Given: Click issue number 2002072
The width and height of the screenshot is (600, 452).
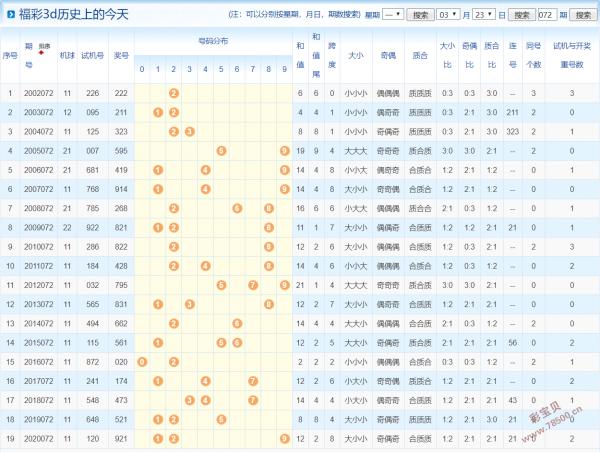Looking at the screenshot, I should (38, 93).
